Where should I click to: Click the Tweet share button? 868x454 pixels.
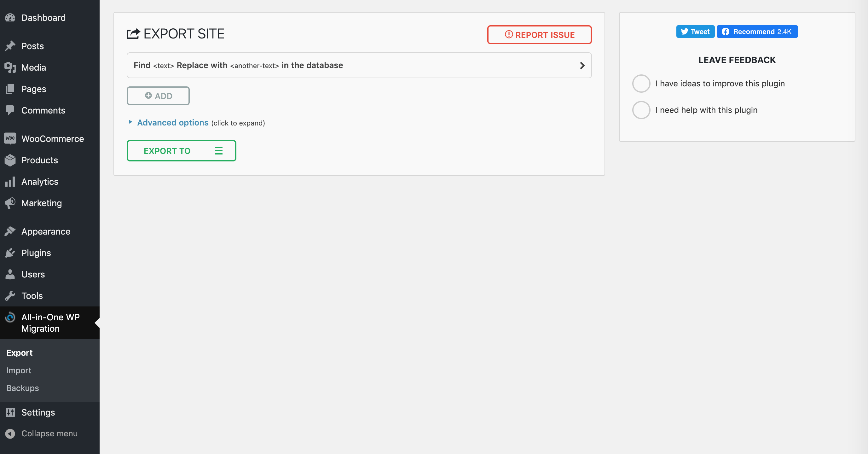[695, 31]
